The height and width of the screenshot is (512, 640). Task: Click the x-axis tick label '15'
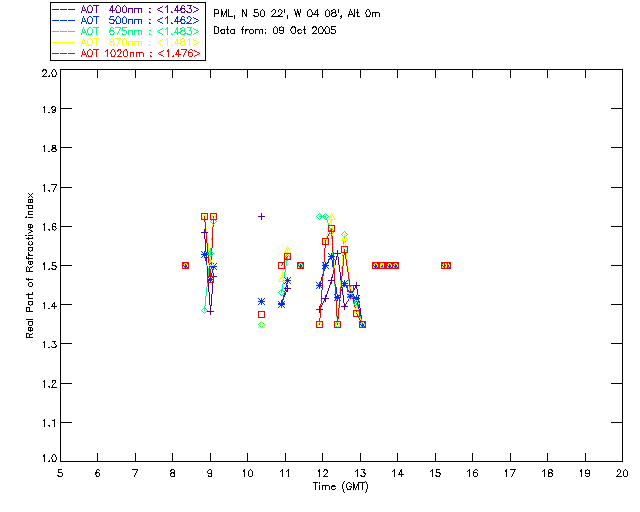[435, 473]
